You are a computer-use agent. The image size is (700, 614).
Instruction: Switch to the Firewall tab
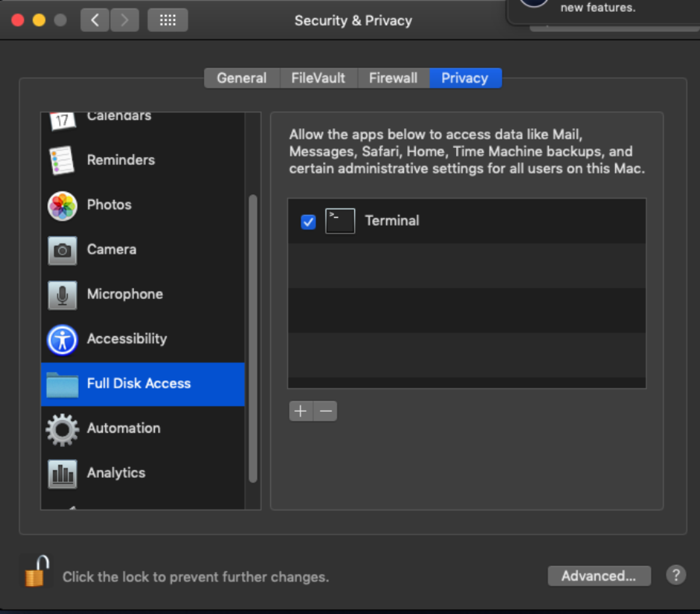pos(393,78)
